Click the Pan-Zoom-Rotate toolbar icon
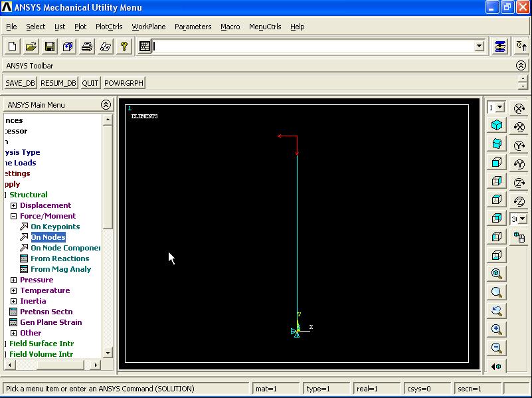This screenshot has height=398, width=532. [68, 46]
